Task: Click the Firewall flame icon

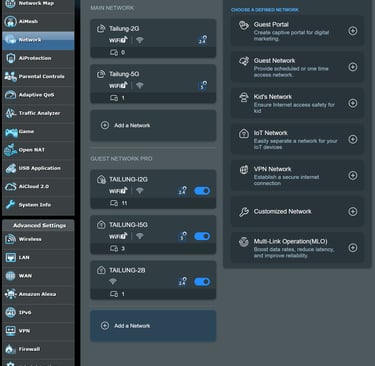Action: [x=10, y=349]
